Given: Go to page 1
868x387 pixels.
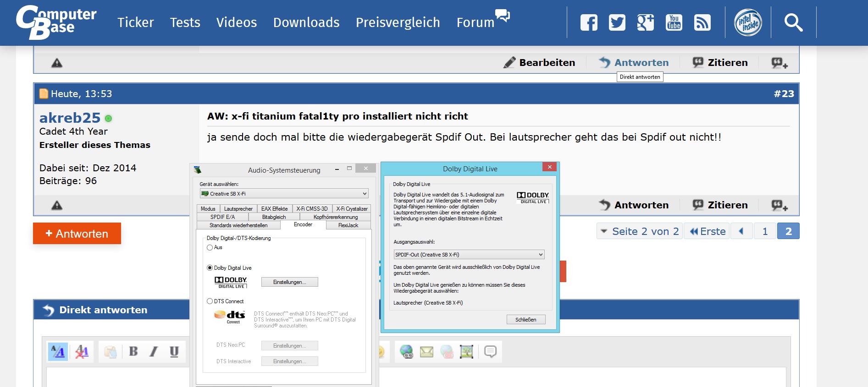Looking at the screenshot, I should [765, 231].
